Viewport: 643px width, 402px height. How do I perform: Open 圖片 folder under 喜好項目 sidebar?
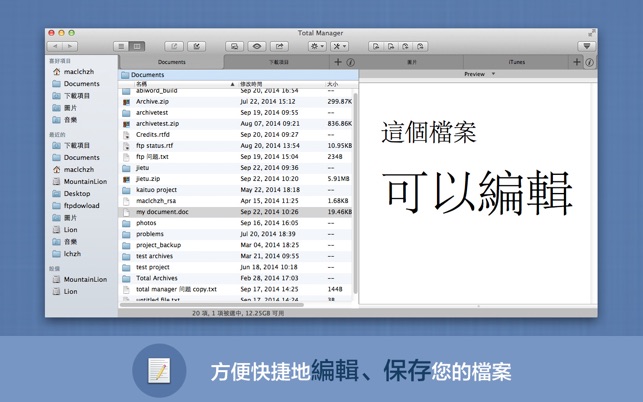pyautogui.click(x=65, y=108)
